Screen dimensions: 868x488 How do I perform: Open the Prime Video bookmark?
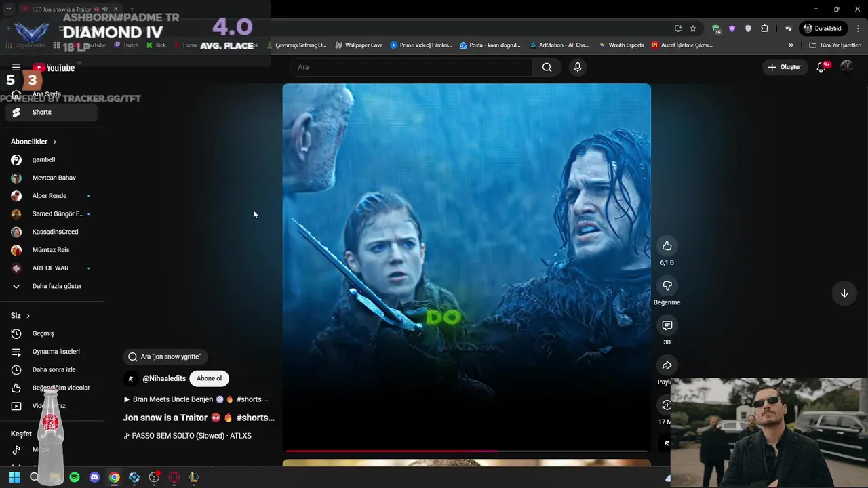[421, 45]
